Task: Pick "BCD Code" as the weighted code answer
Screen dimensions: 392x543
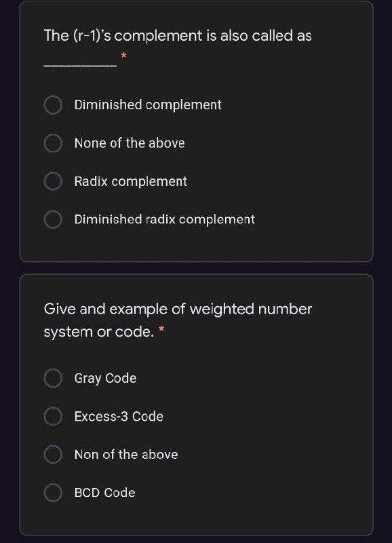Action: [53, 492]
